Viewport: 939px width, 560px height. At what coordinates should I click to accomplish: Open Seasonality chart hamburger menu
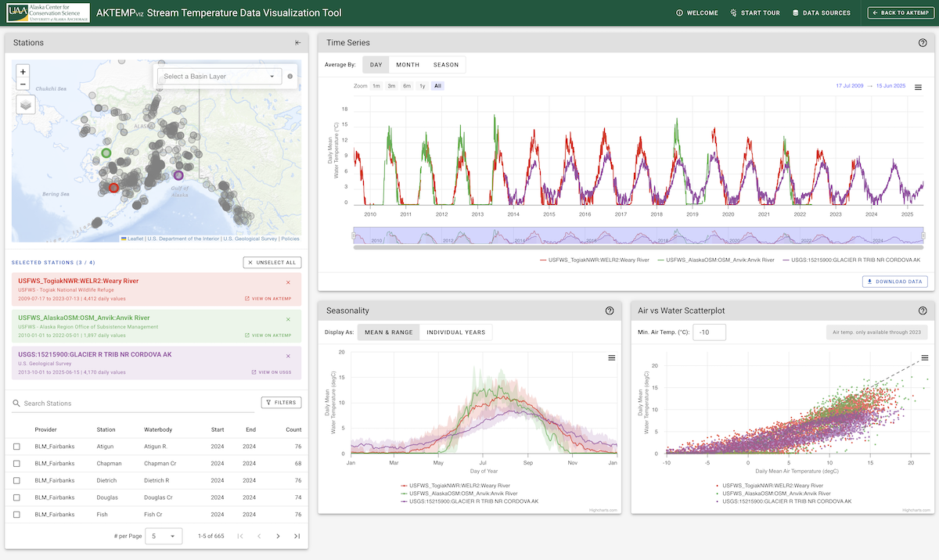coord(612,357)
